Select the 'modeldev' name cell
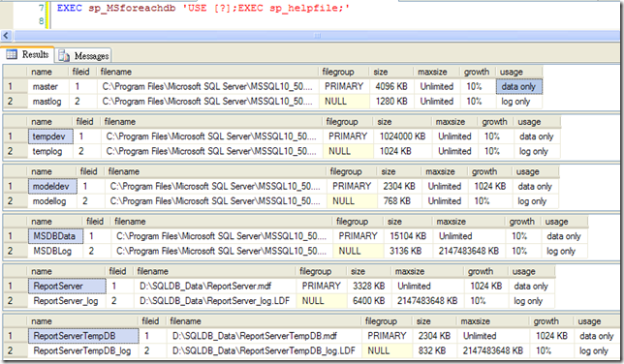This screenshot has height=364, width=624. 52,186
